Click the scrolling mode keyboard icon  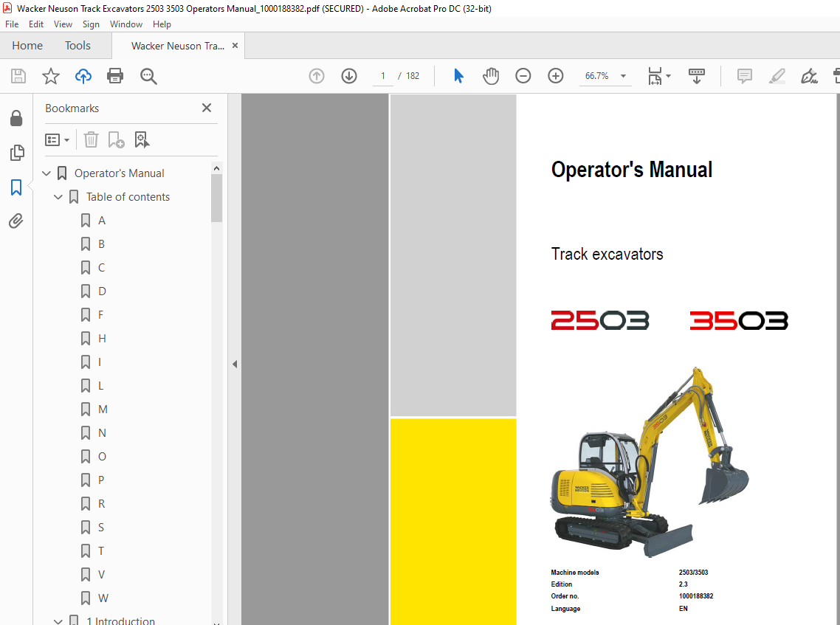tap(696, 76)
